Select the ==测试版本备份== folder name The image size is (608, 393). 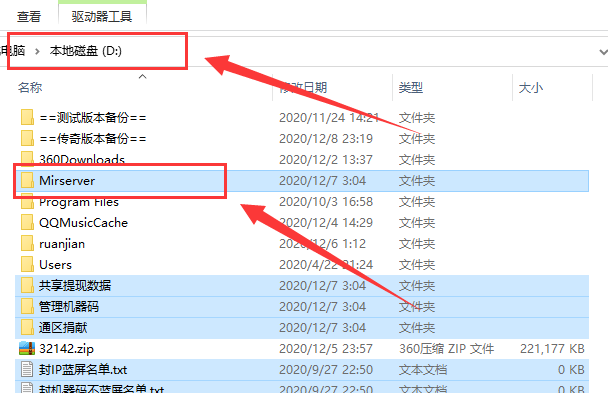click(x=93, y=117)
